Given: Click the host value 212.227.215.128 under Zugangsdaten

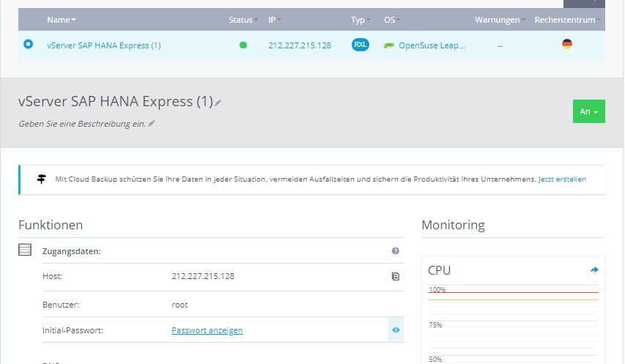Looking at the screenshot, I should (203, 276).
